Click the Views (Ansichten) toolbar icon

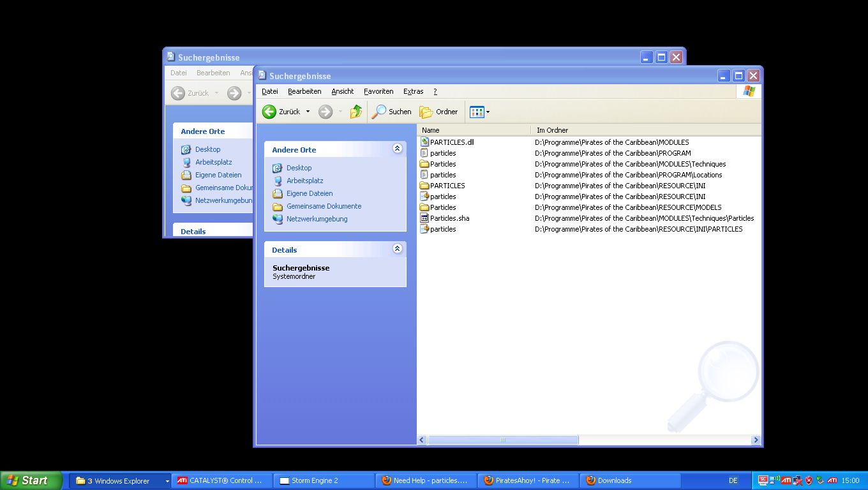tap(477, 112)
